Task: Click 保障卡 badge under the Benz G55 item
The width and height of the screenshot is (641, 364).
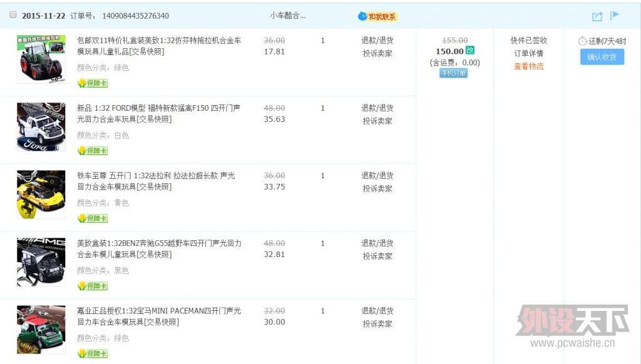Action: coord(93,286)
